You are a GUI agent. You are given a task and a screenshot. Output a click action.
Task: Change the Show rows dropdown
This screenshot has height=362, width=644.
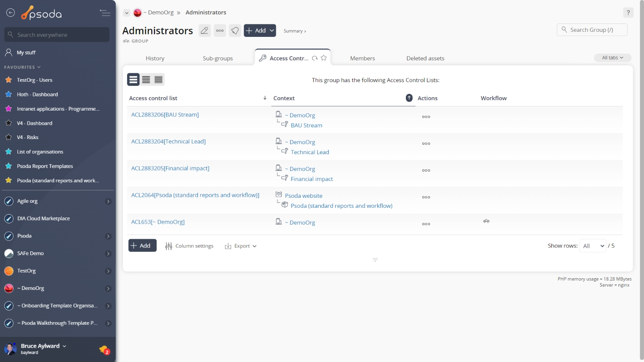pos(593,246)
